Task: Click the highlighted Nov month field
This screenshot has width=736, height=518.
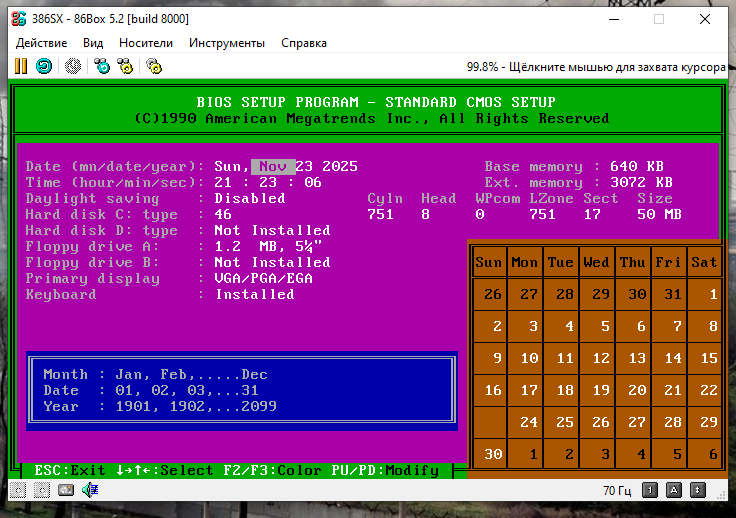Action: (273, 167)
